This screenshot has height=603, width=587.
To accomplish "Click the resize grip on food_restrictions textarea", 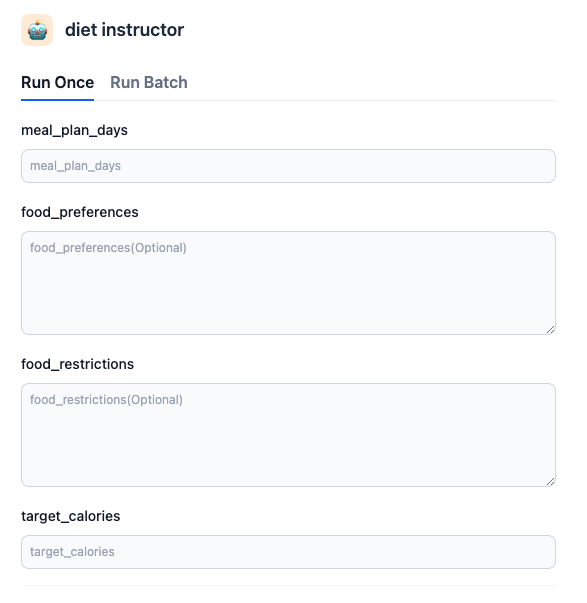I will [550, 481].
